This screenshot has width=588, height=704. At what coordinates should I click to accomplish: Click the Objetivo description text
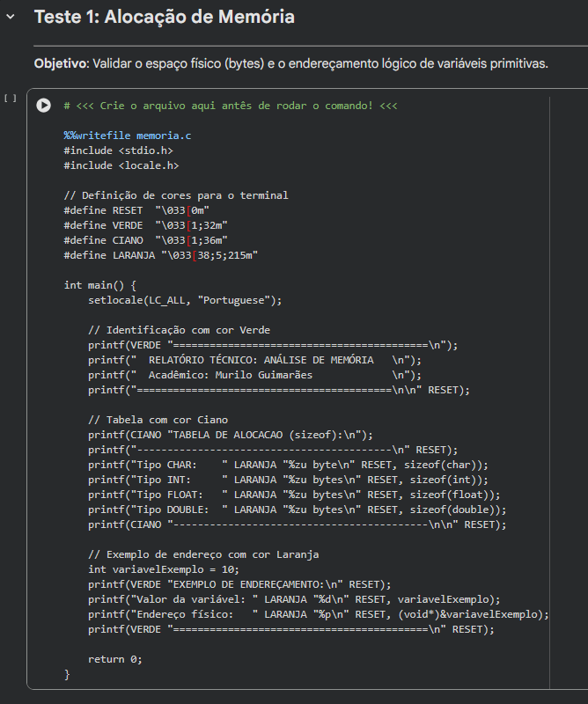[x=290, y=63]
